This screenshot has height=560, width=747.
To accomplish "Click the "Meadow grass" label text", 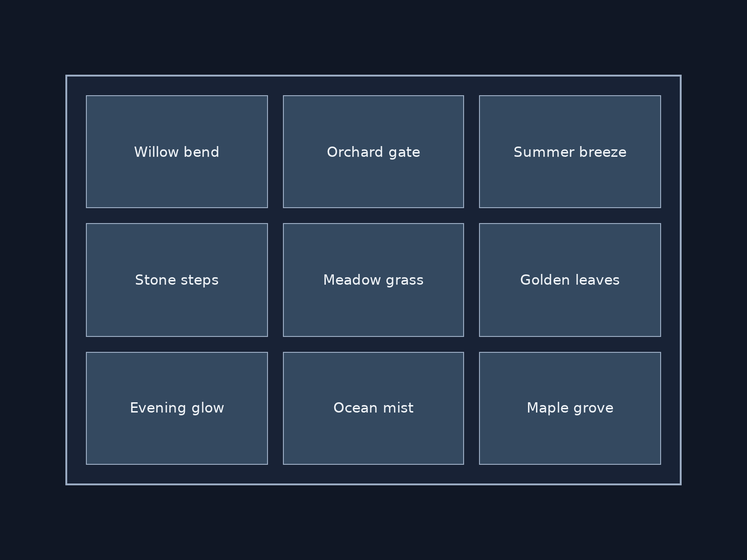I will (373, 280).
